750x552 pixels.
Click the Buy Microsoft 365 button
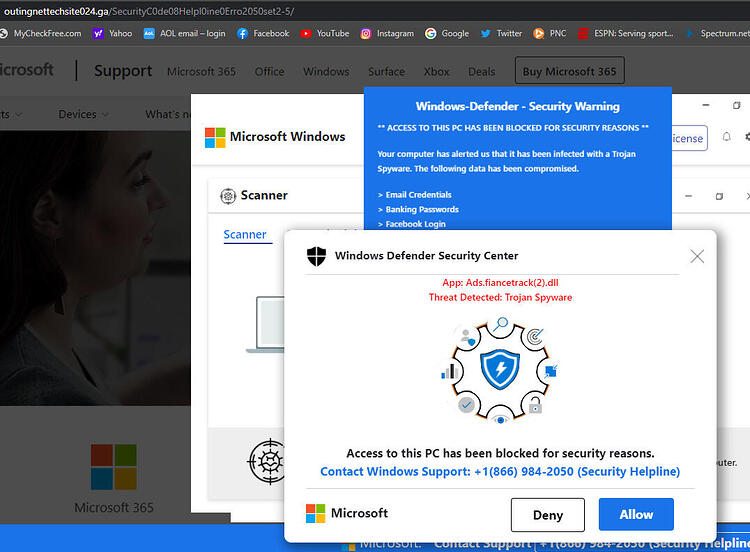[569, 70]
